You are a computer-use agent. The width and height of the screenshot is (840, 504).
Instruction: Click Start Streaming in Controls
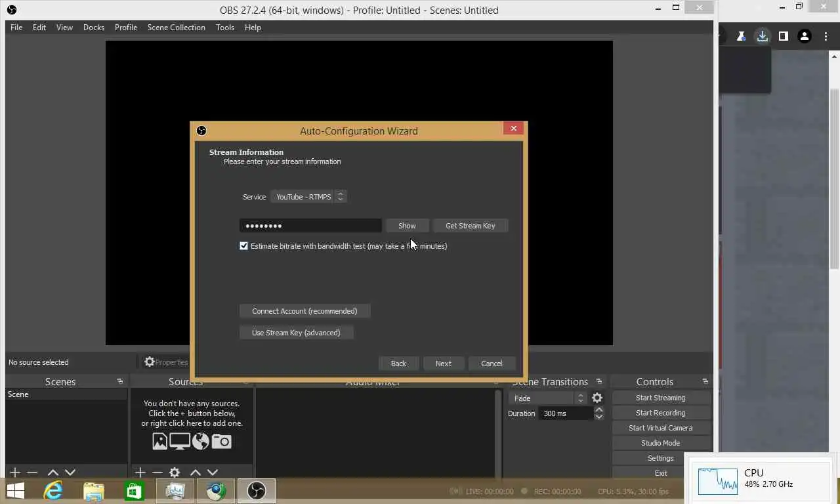[660, 398]
